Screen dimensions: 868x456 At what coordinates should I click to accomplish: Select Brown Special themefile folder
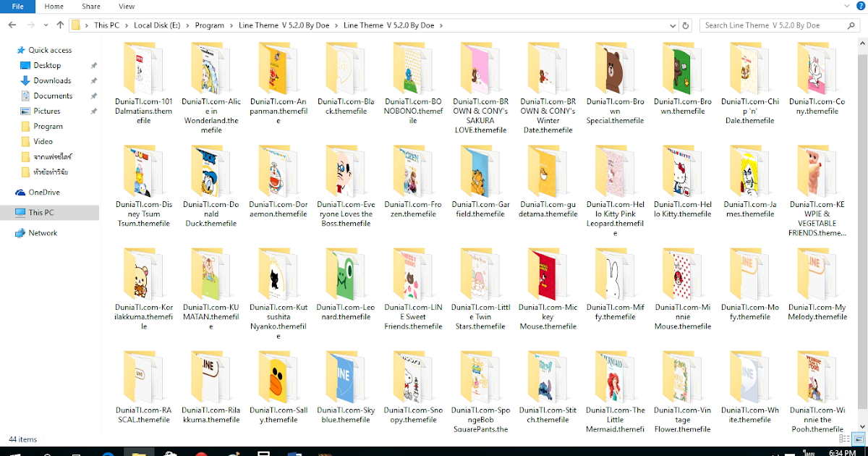pos(615,83)
